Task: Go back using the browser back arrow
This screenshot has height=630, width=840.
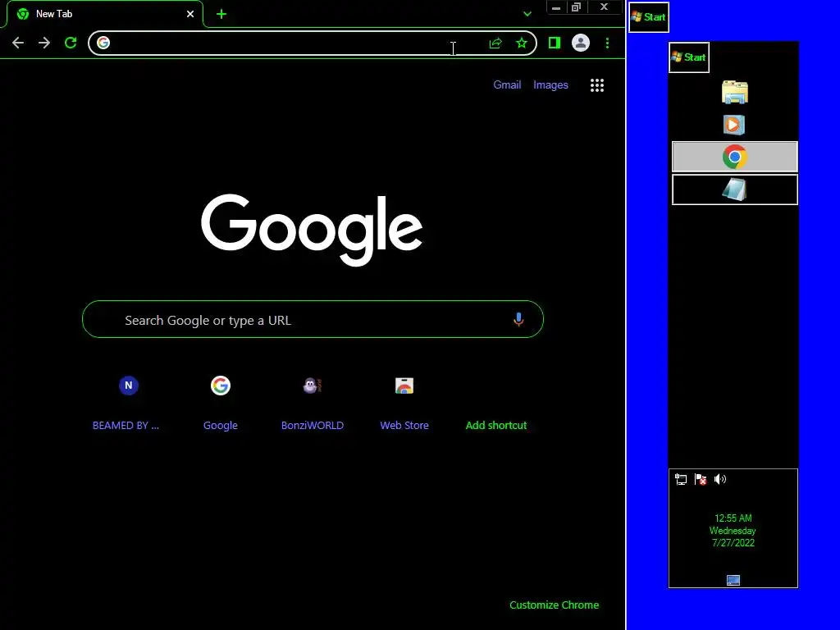Action: tap(18, 43)
